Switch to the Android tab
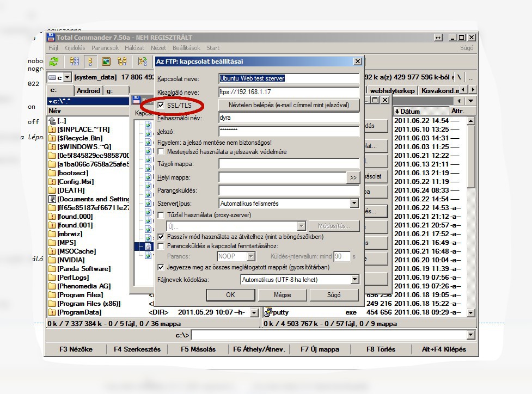 [x=88, y=90]
